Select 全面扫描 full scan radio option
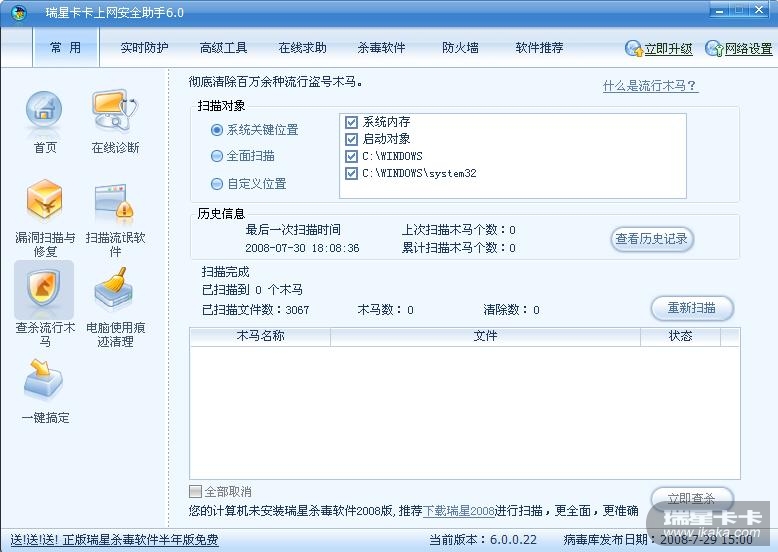778x552 pixels. [216, 156]
